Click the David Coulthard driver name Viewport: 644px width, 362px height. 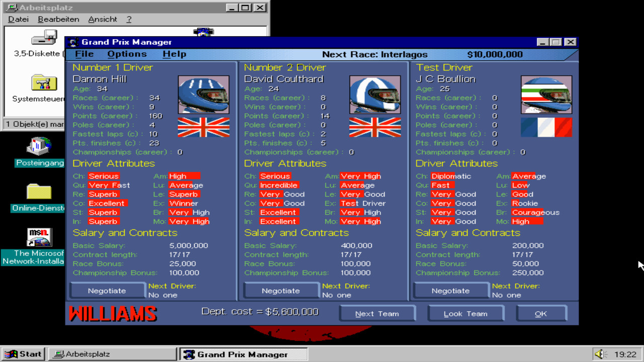(284, 79)
